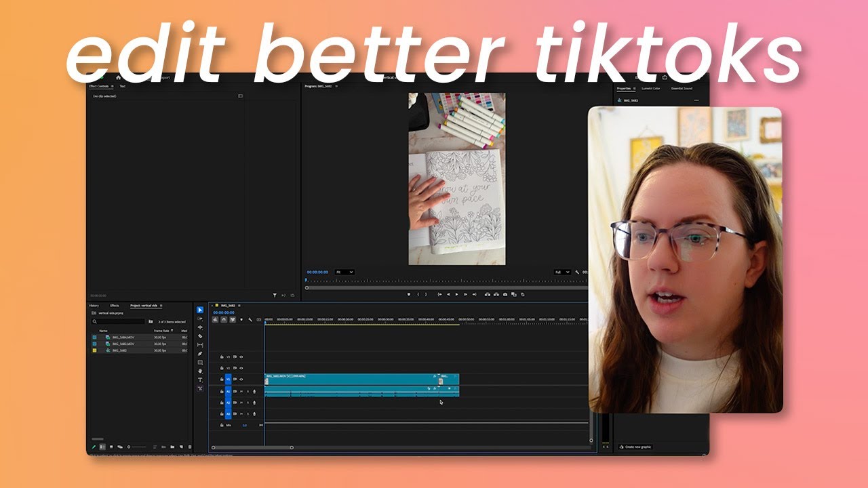868x488 pixels.
Task: Open the Effect Controls panel menu
Action: [x=112, y=86]
